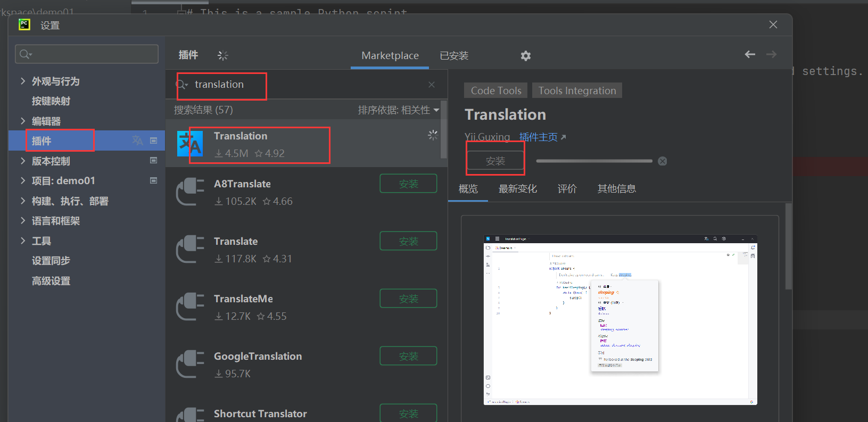This screenshot has width=868, height=422.
Task: Expand the 编辑器 settings section
Action: click(x=23, y=121)
